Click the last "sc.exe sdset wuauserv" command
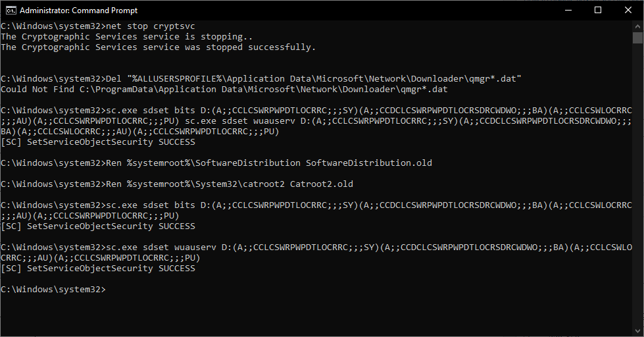Viewport: 644px width, 337px height. [316, 247]
